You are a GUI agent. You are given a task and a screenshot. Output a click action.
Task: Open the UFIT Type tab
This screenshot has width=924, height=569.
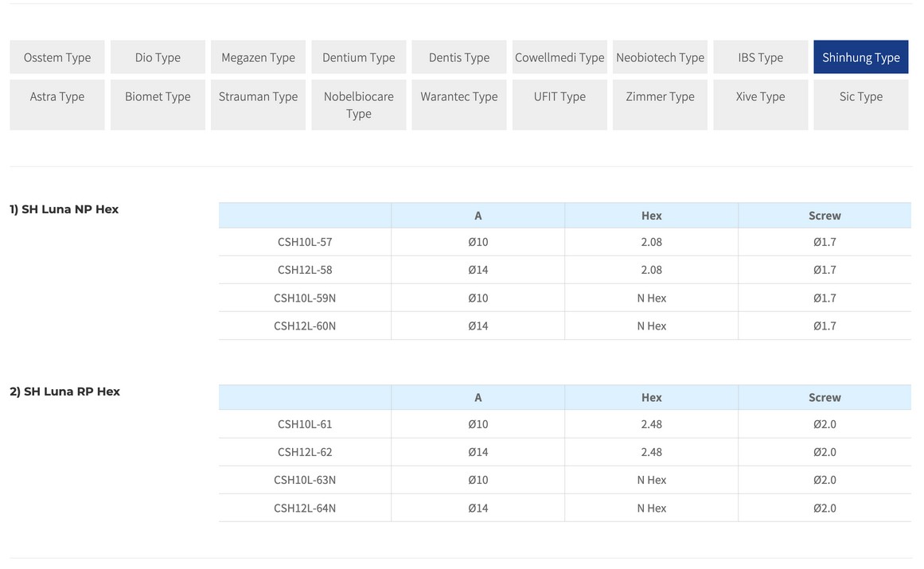tap(559, 97)
